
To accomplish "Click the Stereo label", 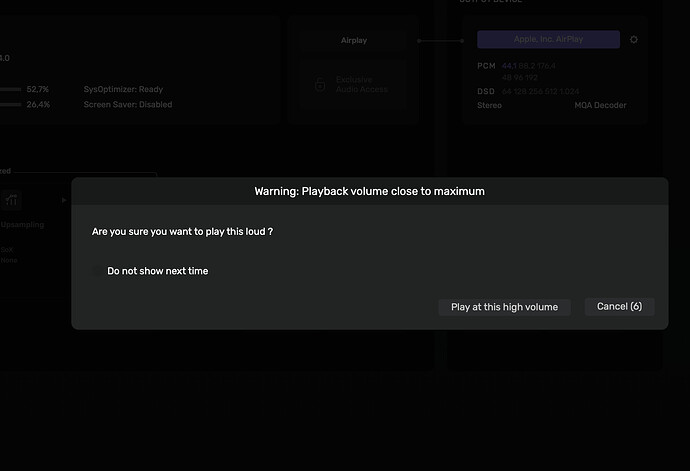I will coord(489,105).
